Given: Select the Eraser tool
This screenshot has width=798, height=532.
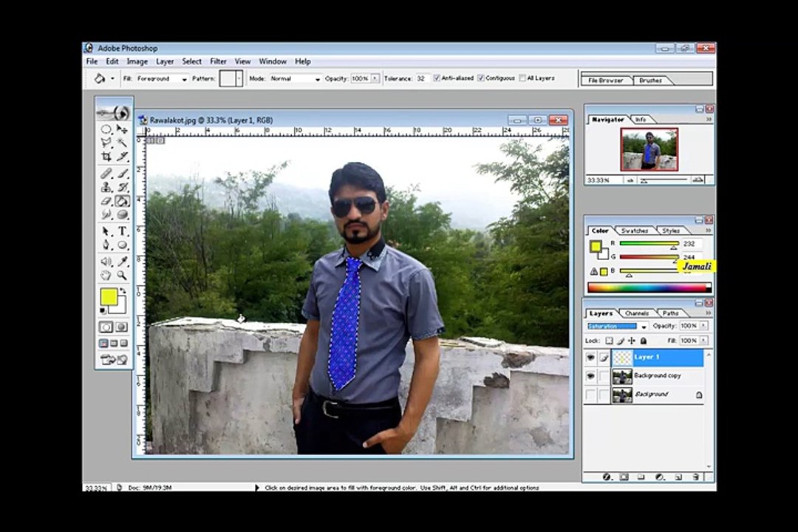Looking at the screenshot, I should click(106, 202).
